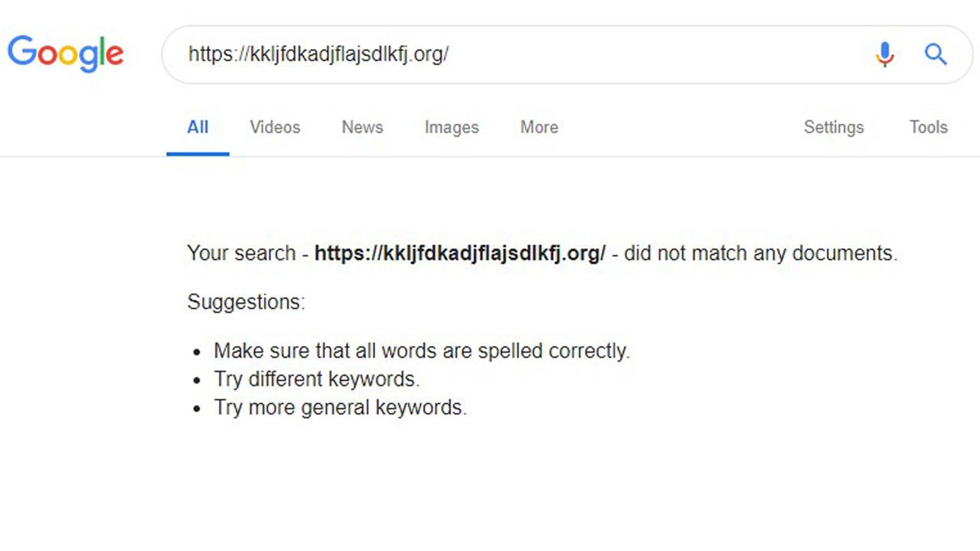The width and height of the screenshot is (980, 551).
Task: Click the Google logo to return home
Action: click(x=65, y=54)
